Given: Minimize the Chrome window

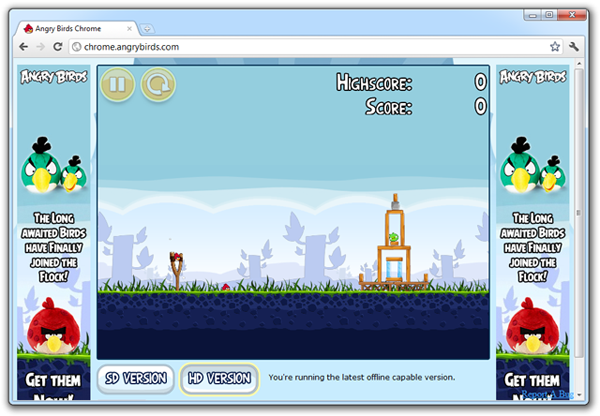Looking at the screenshot, I should point(533,15).
